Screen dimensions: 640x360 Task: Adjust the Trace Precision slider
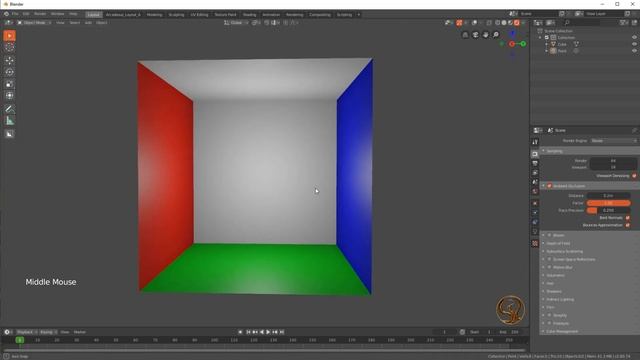(608, 211)
